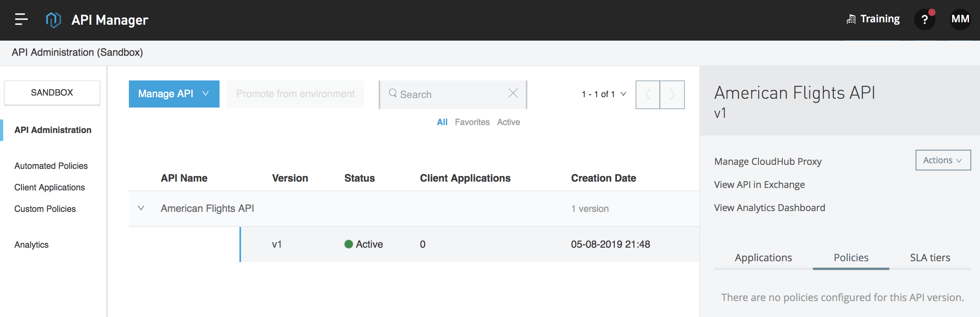Open the Manage API dropdown

coord(174,94)
